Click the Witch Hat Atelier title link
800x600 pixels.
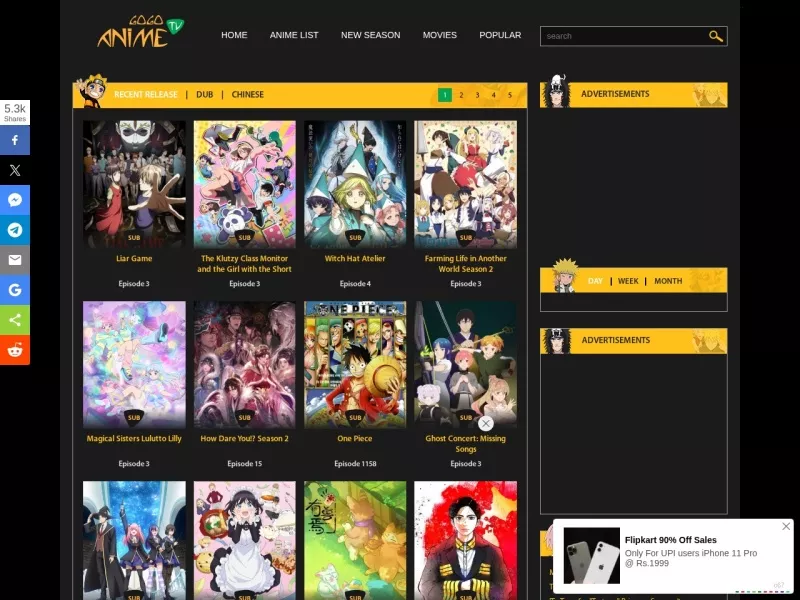(355, 259)
